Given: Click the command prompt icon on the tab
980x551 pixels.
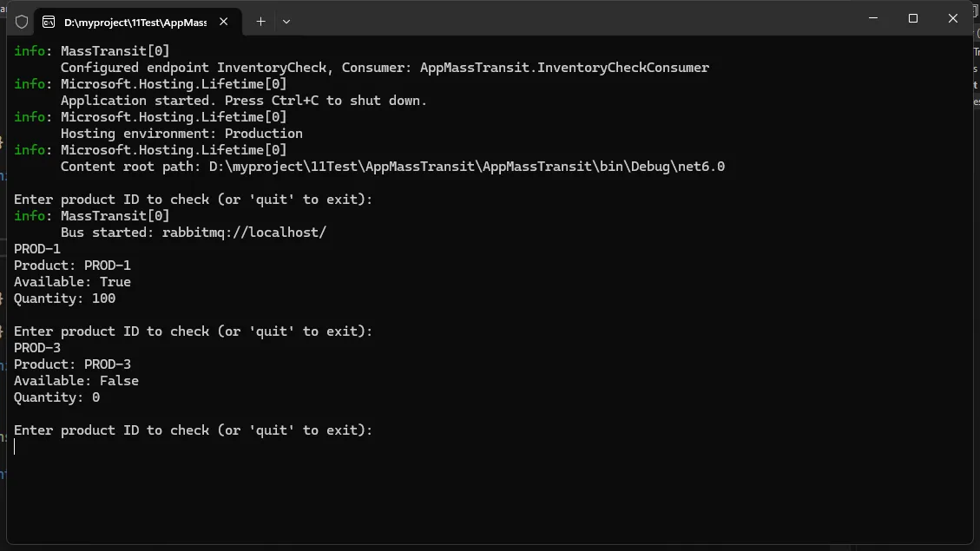Looking at the screenshot, I should coord(49,22).
